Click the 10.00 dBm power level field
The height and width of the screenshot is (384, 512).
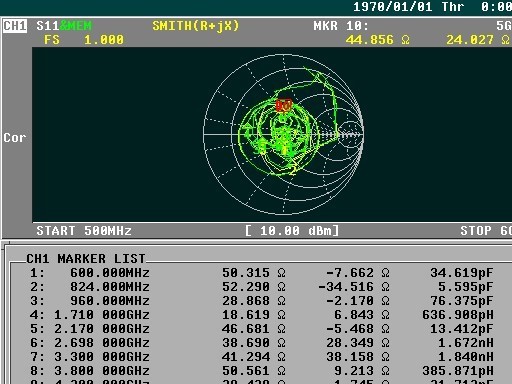pyautogui.click(x=292, y=231)
